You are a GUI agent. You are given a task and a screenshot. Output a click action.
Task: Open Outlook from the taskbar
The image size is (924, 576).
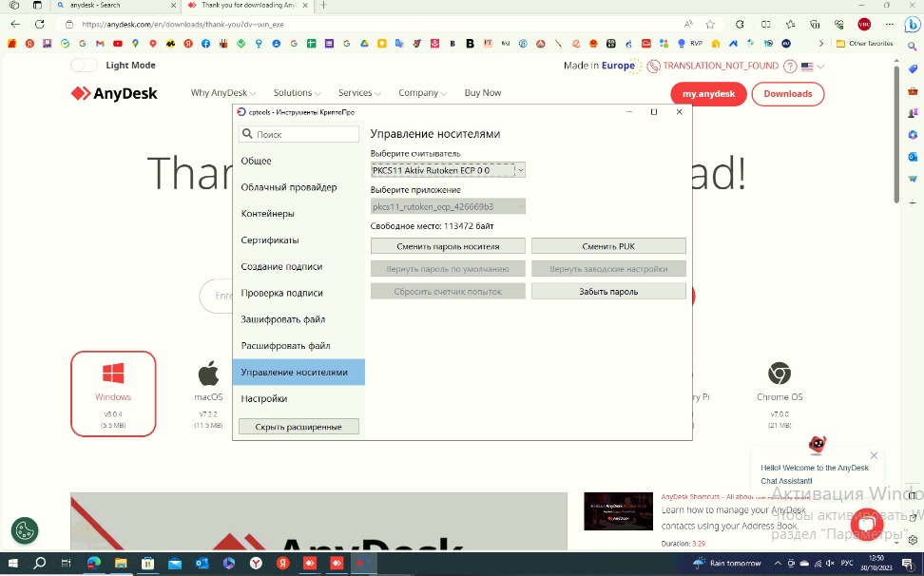[x=202, y=563]
